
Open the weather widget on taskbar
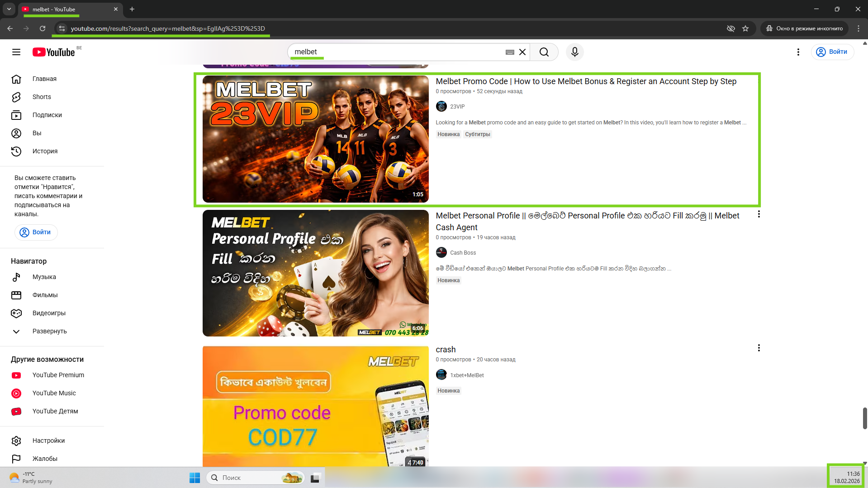31,478
